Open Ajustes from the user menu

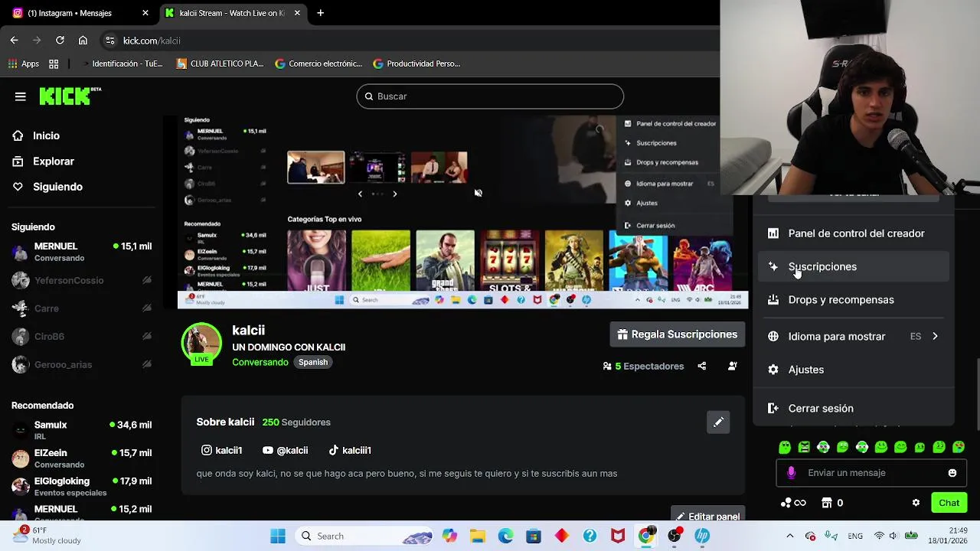tap(854, 370)
